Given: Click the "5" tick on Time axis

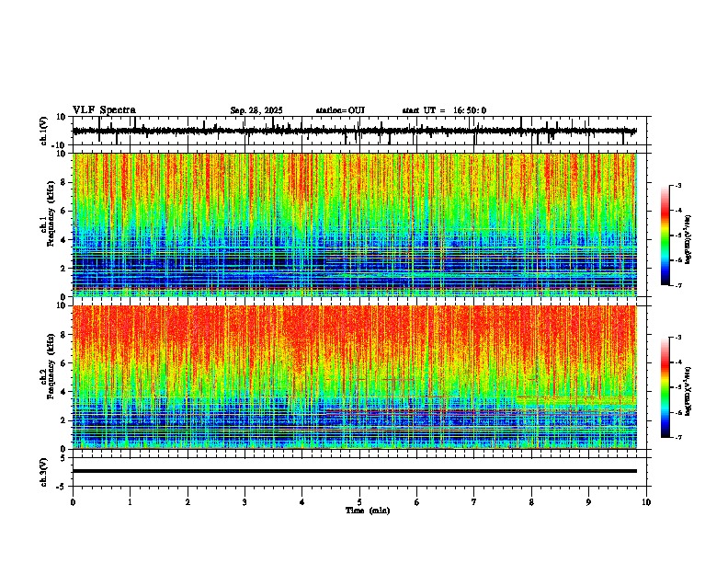Looking at the screenshot, I should (x=359, y=502).
